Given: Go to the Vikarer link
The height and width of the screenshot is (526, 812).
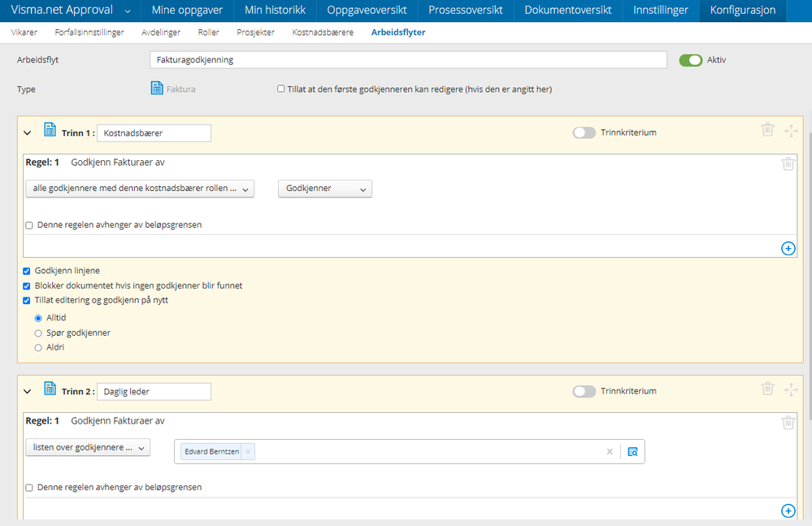Looking at the screenshot, I should click(24, 33).
